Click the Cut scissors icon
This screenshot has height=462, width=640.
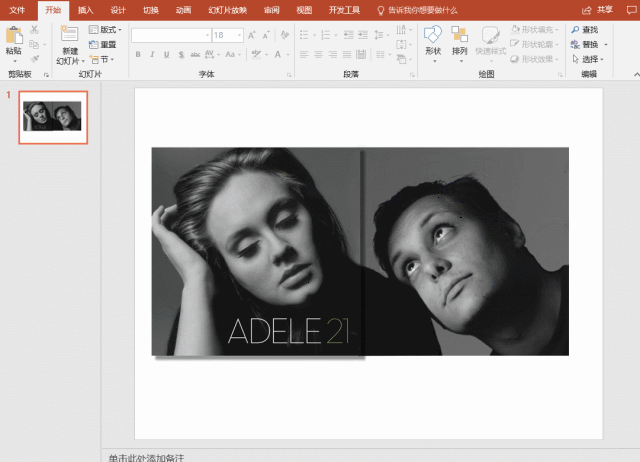click(x=34, y=30)
